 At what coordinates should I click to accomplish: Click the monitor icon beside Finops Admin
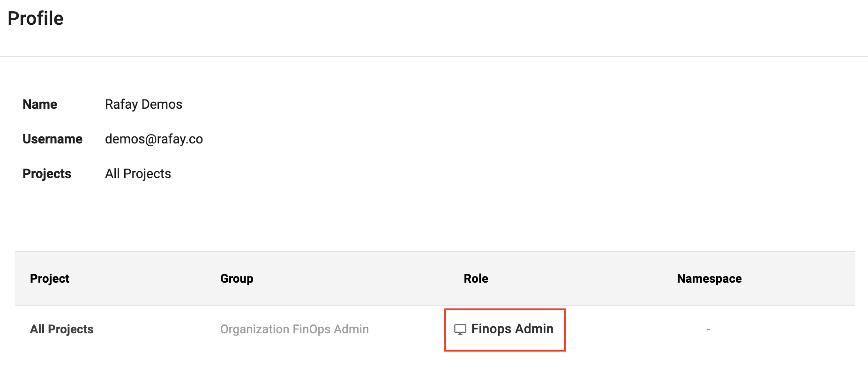460,330
